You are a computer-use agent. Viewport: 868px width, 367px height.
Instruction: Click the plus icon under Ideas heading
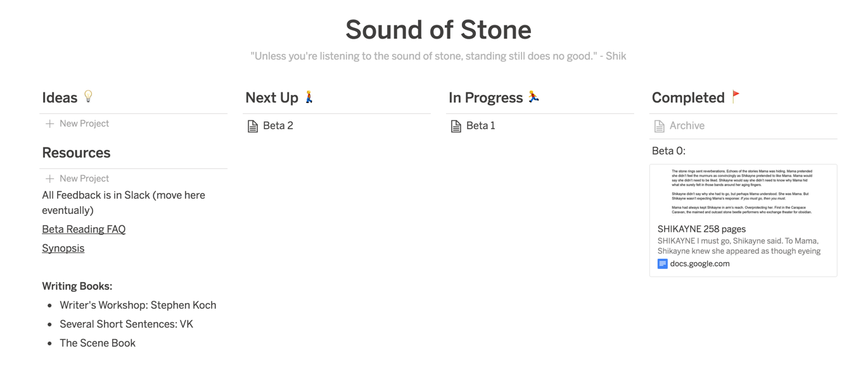click(x=49, y=123)
